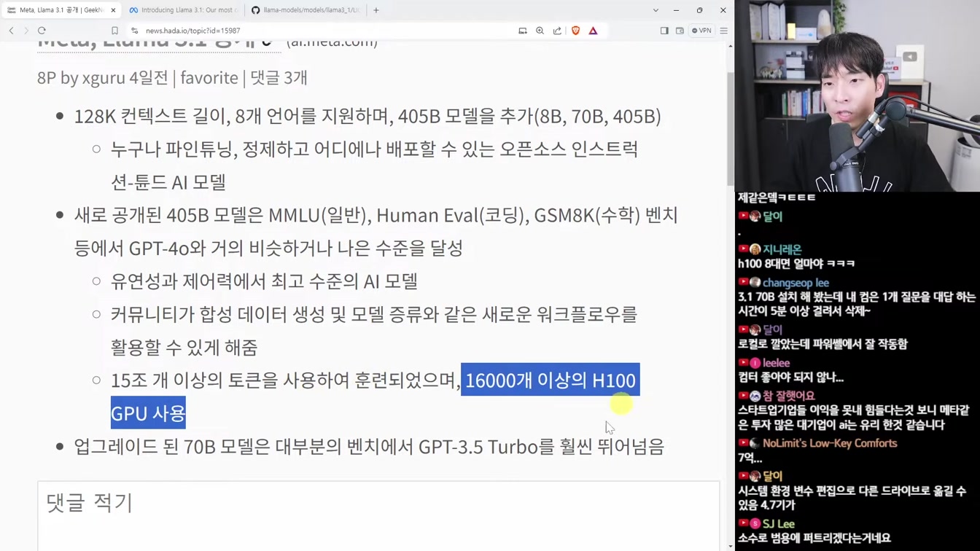Viewport: 980px width, 551px height.
Task: Open Brave Rewards triangle icon
Action: (x=593, y=31)
